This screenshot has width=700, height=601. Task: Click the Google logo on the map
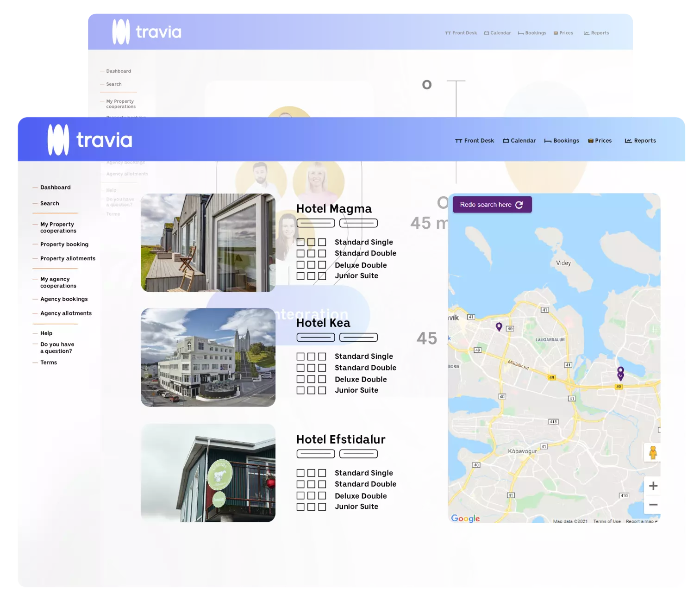tap(465, 519)
